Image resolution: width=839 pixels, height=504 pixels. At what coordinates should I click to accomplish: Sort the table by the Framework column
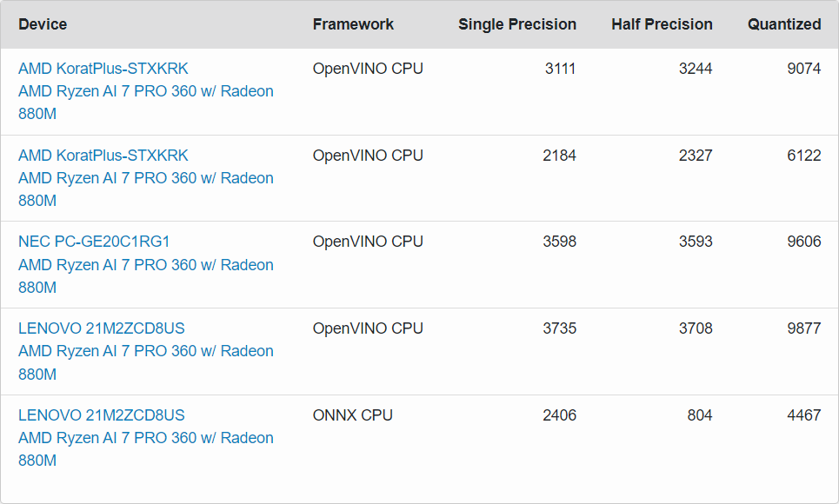point(353,24)
